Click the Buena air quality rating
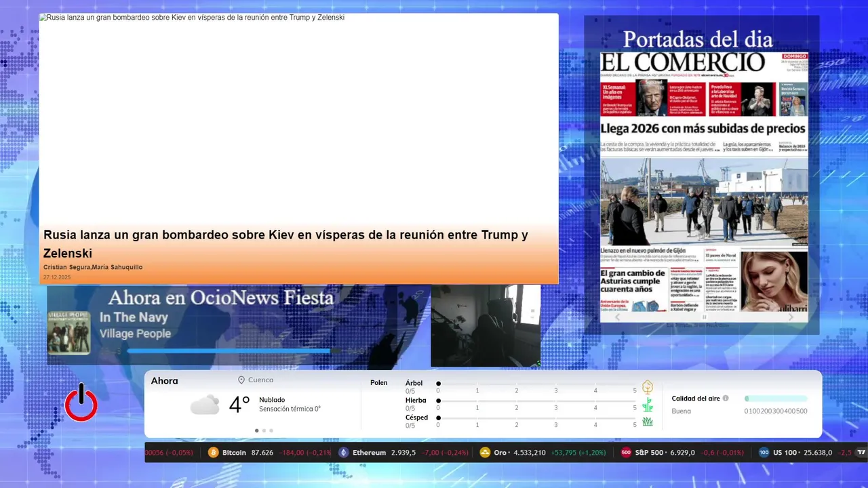Viewport: 868px width, 488px height. pos(681,411)
